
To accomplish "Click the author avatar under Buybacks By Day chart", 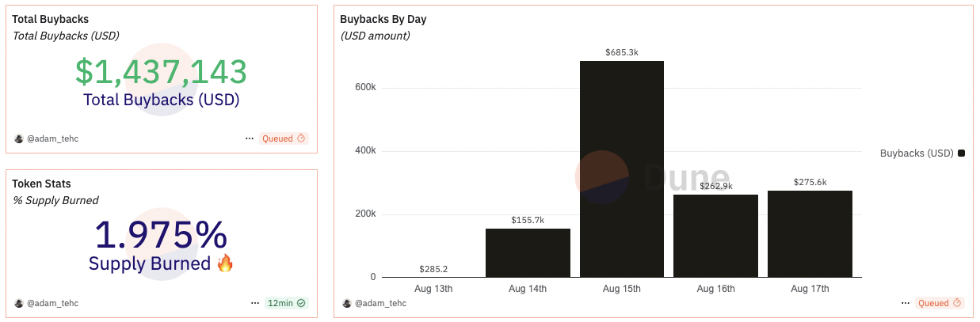I will pos(347,303).
